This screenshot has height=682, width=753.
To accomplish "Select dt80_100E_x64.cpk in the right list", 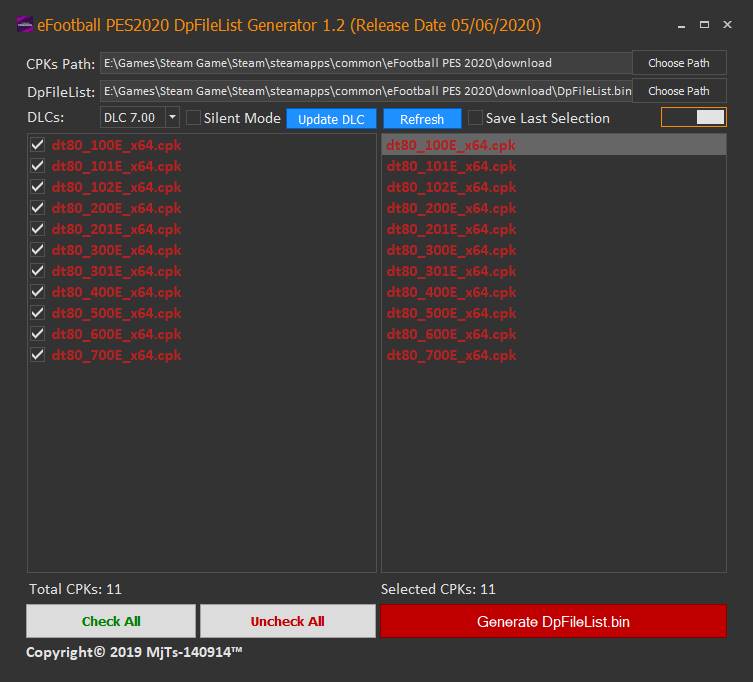I will [554, 145].
